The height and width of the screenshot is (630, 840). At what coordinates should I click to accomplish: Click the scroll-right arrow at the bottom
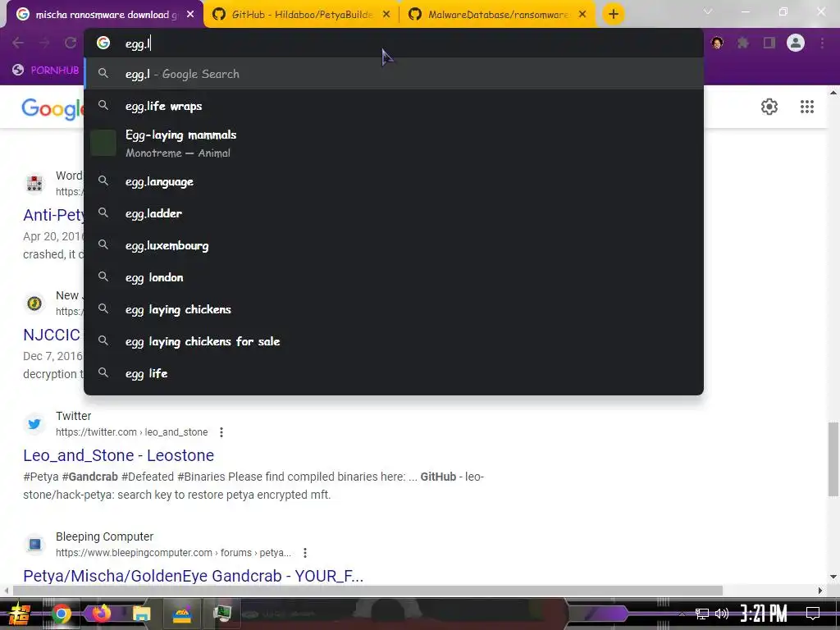pyautogui.click(x=820, y=591)
